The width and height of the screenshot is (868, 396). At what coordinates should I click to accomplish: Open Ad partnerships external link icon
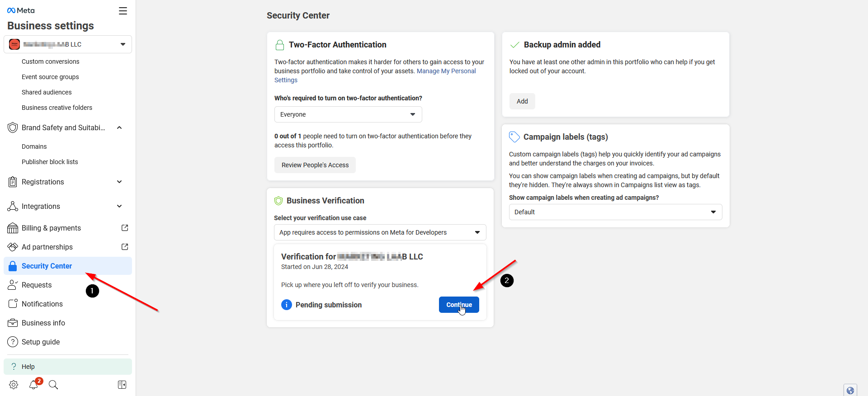pyautogui.click(x=125, y=247)
